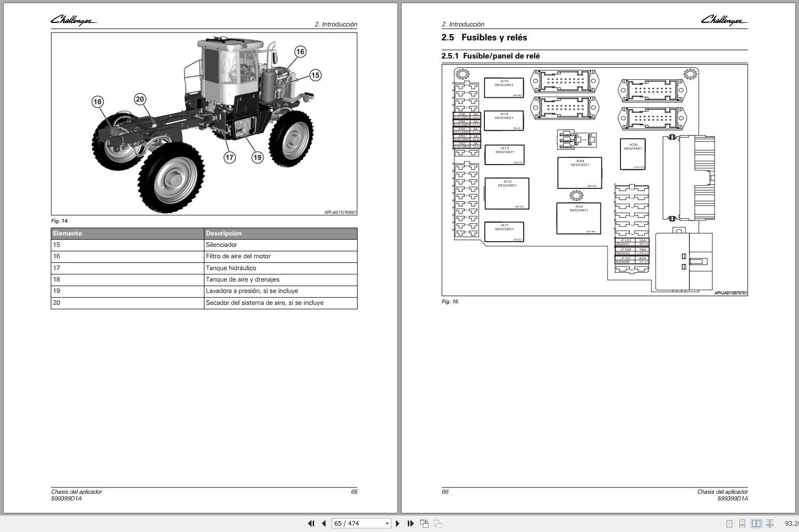The image size is (799, 532).
Task: Click the Challenger logo on right page
Action: coord(724,20)
